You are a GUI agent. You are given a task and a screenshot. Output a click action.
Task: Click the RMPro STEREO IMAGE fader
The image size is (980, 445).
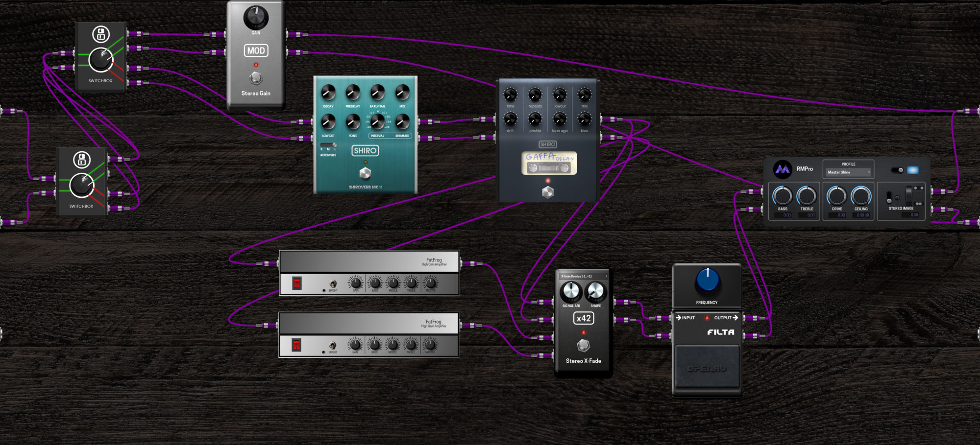909,195
